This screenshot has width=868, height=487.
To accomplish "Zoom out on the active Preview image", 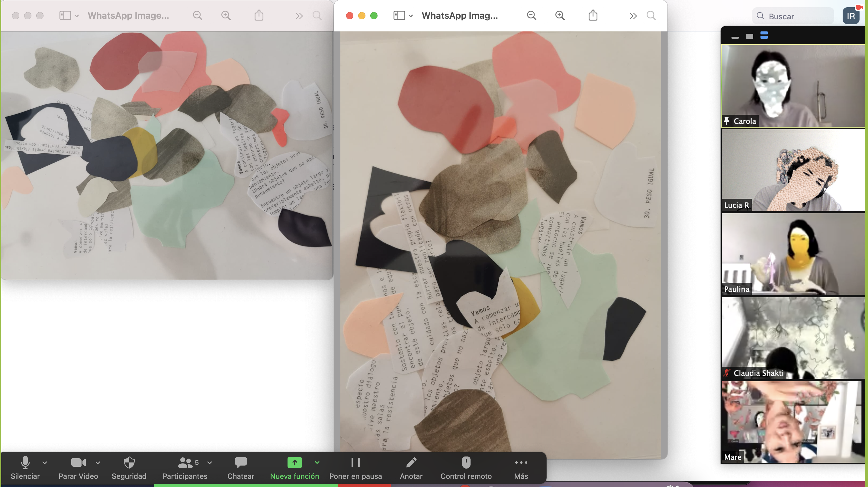I will pyautogui.click(x=531, y=15).
